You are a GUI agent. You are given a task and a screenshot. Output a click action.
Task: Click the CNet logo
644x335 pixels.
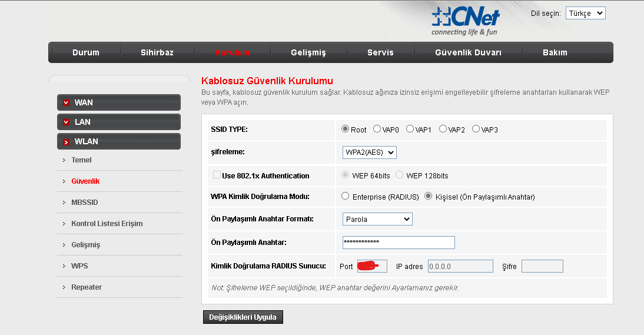pyautogui.click(x=465, y=21)
